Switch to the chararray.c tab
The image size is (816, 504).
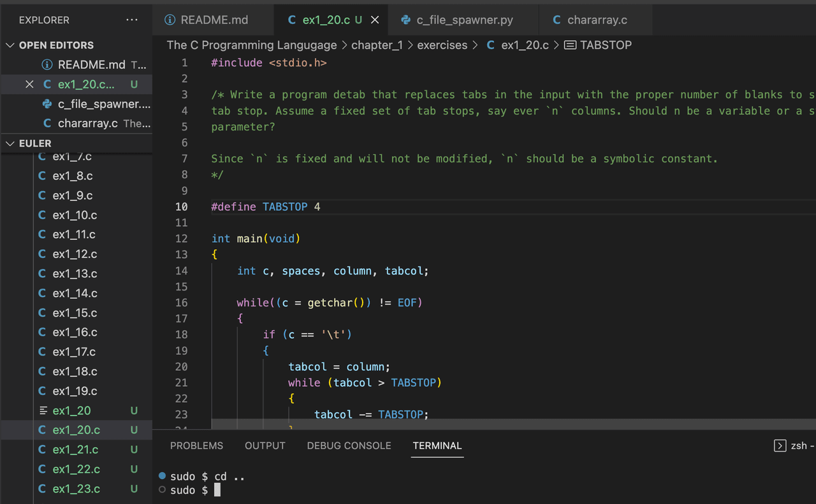pos(596,20)
